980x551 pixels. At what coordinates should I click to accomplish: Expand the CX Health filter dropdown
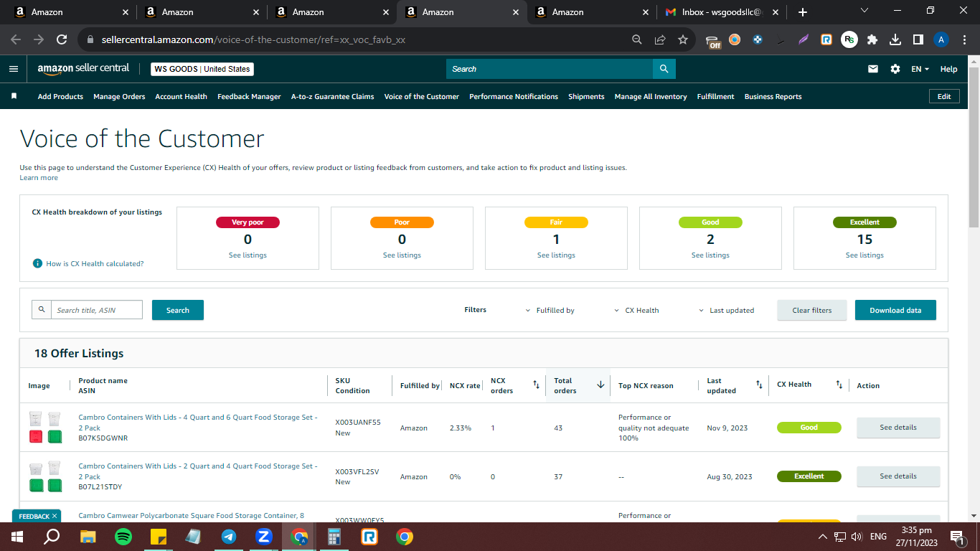pos(636,311)
